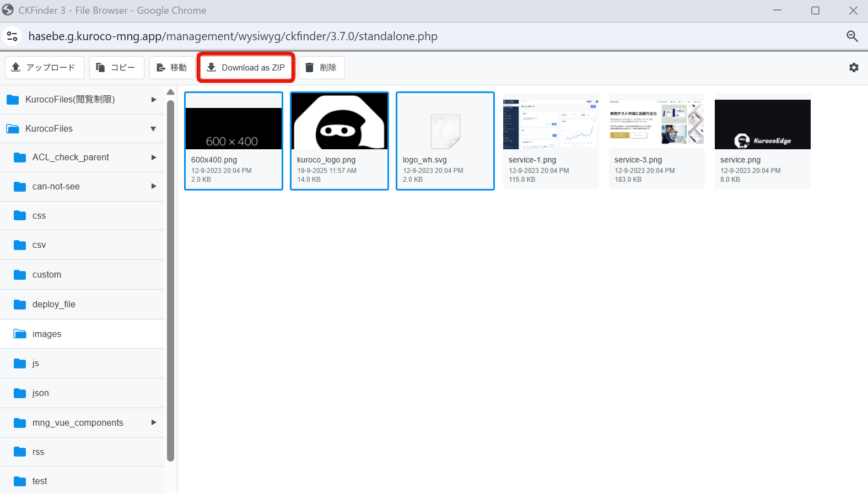Click the Chrome globe icon in title bar
868x494 pixels.
coord(8,10)
